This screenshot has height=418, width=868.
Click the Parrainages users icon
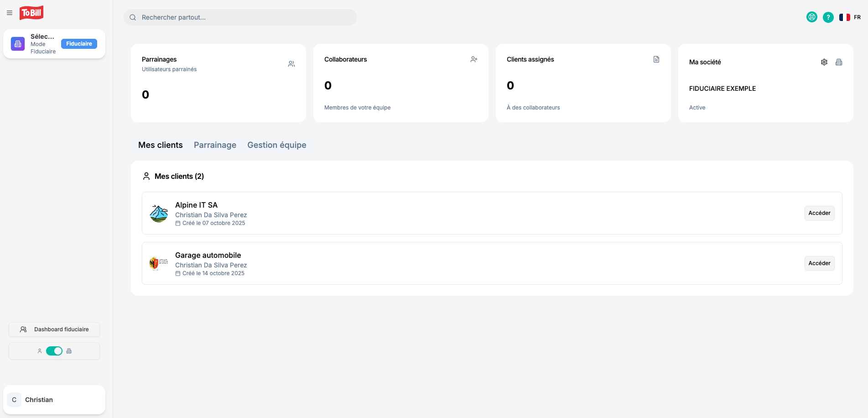tap(291, 64)
